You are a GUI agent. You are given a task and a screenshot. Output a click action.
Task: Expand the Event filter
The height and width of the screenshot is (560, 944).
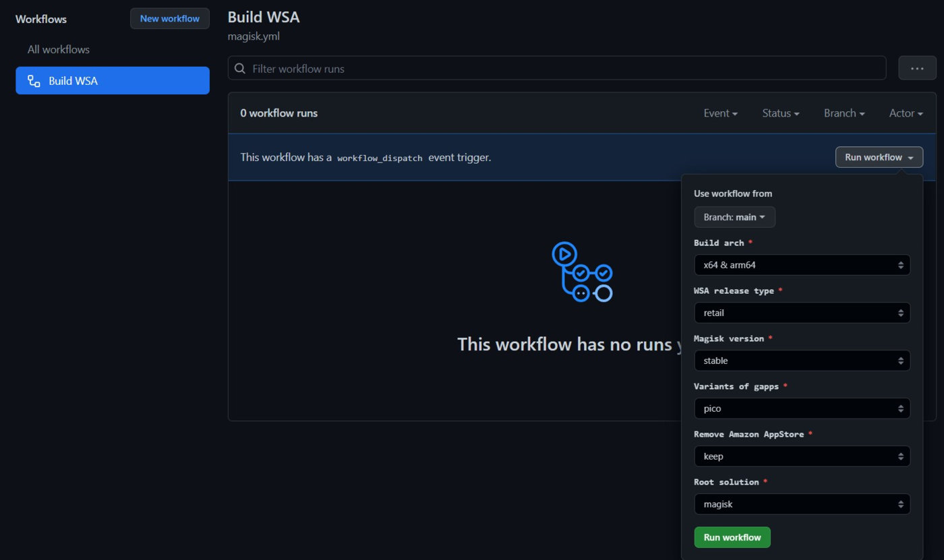click(720, 113)
